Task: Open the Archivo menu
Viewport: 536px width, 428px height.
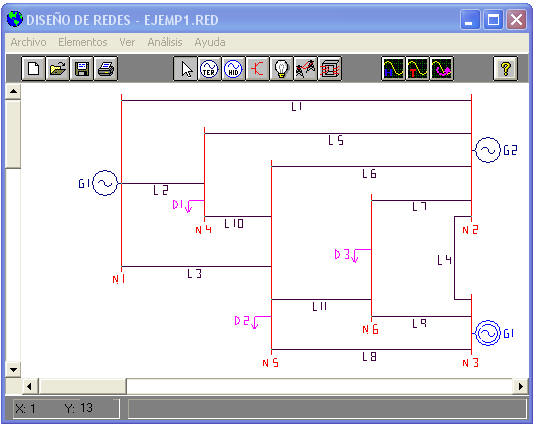Action: pyautogui.click(x=28, y=42)
